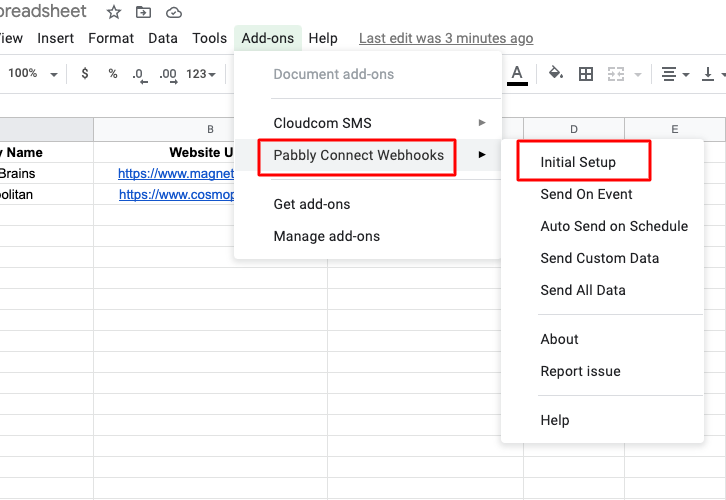Open the Data menu

coord(163,38)
